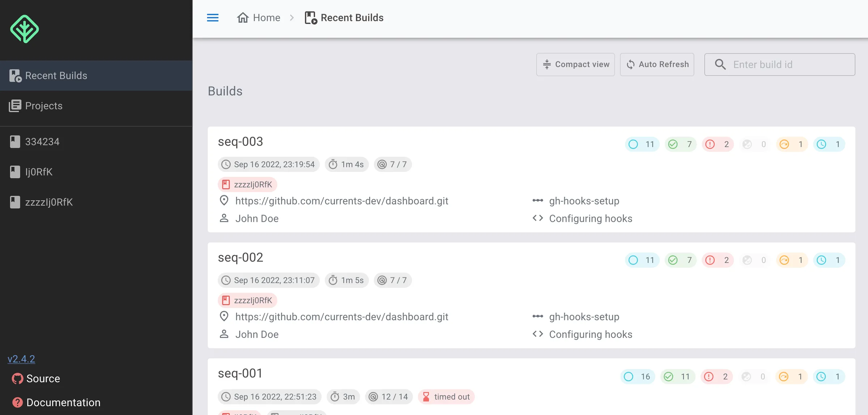Open build seq-002 details

click(x=241, y=257)
